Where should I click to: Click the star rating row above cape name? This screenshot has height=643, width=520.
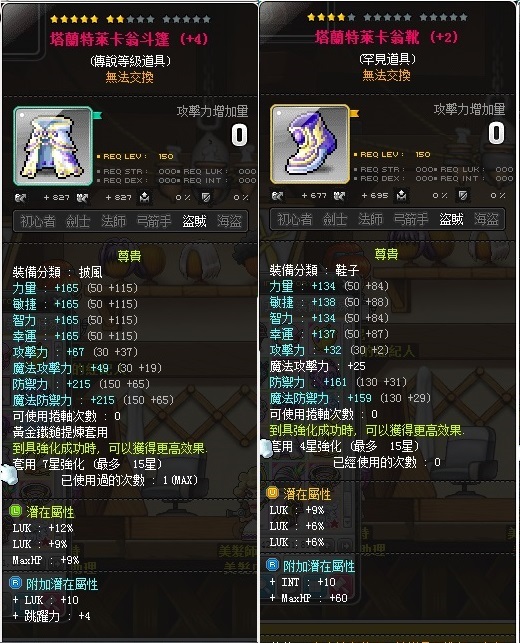pos(130,19)
